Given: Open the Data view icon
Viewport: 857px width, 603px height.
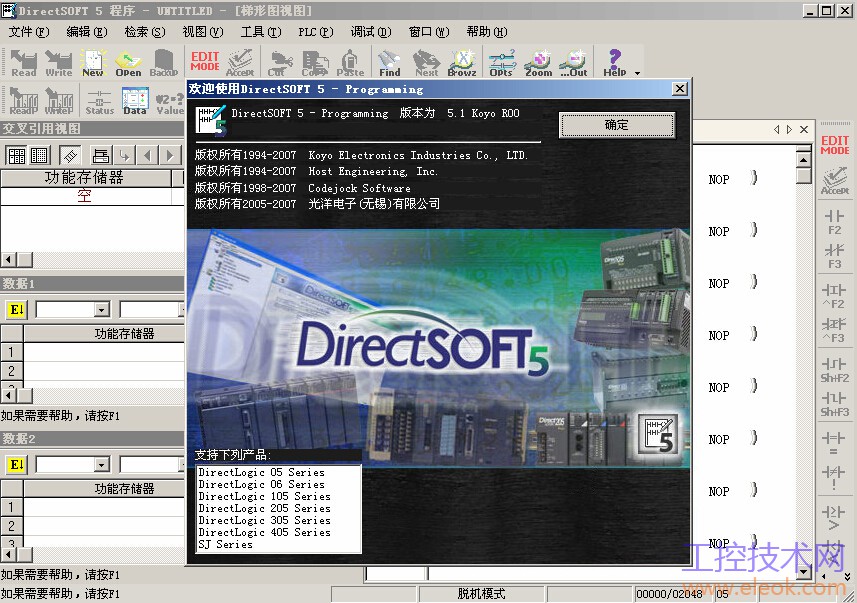Looking at the screenshot, I should point(135,100).
